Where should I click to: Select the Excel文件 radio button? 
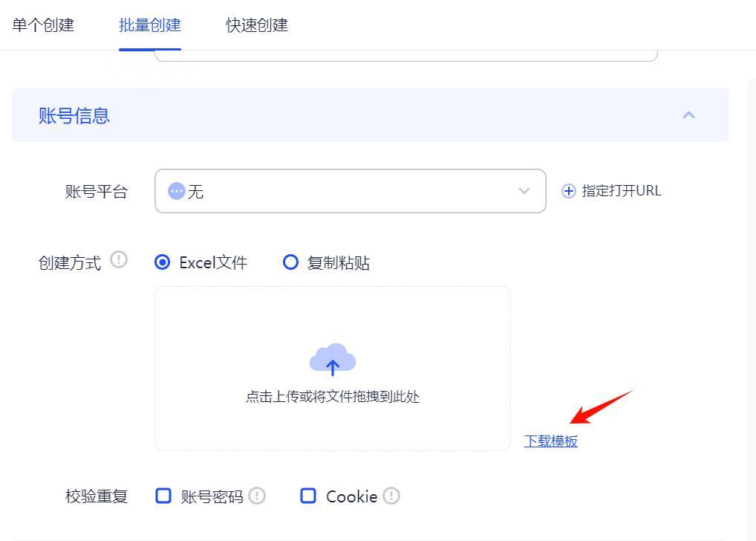coord(162,262)
